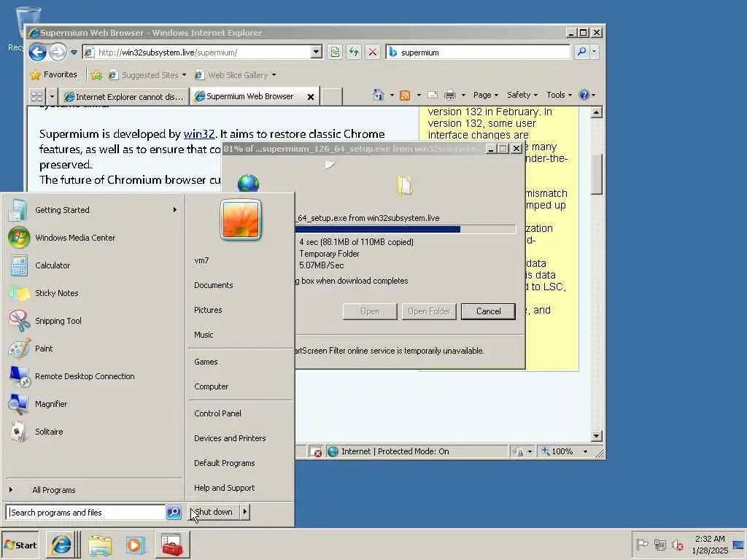Open Quick Tabs dropdown arrow
Screen dimensions: 747x560
tap(52, 97)
